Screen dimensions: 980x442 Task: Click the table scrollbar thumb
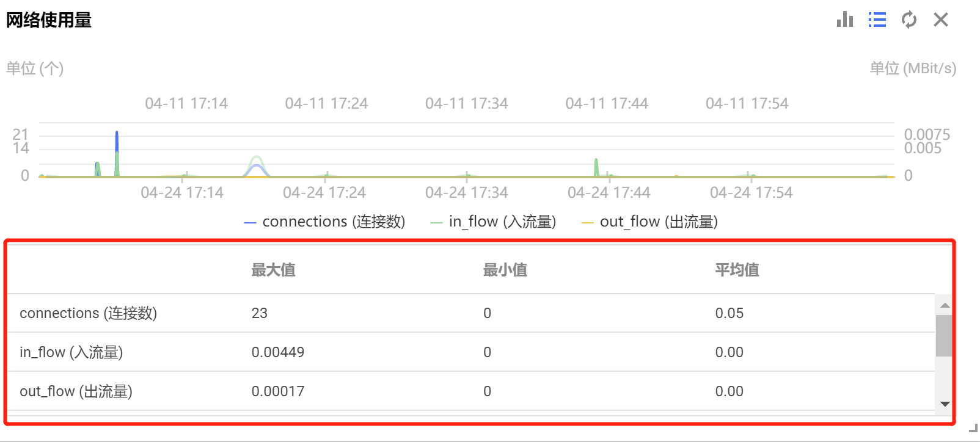coord(944,335)
